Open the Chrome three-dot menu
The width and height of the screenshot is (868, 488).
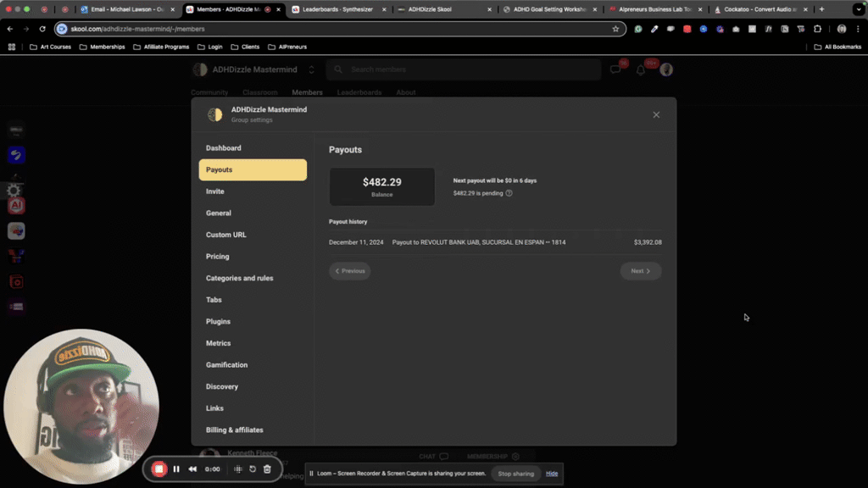(858, 29)
